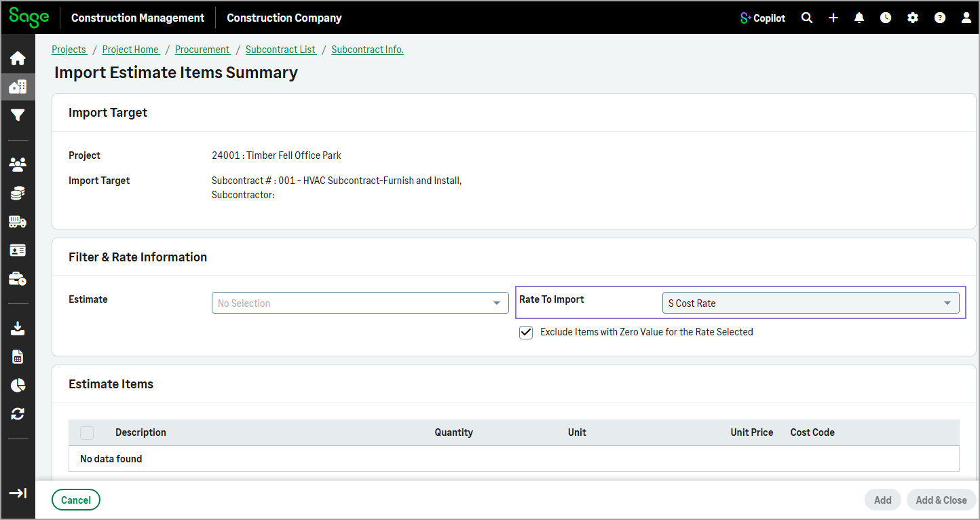This screenshot has height=520, width=980.
Task: Check the select-all checkbox in Estimate Items header
Action: [x=87, y=433]
